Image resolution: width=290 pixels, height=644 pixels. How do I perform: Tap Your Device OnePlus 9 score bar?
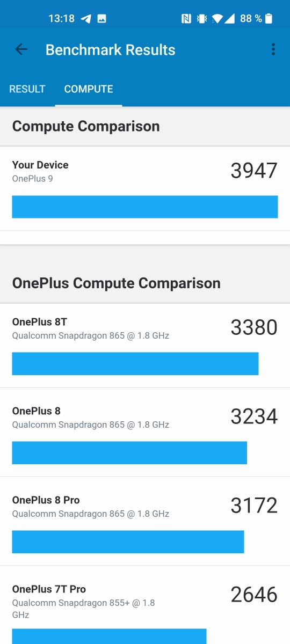[x=145, y=207]
